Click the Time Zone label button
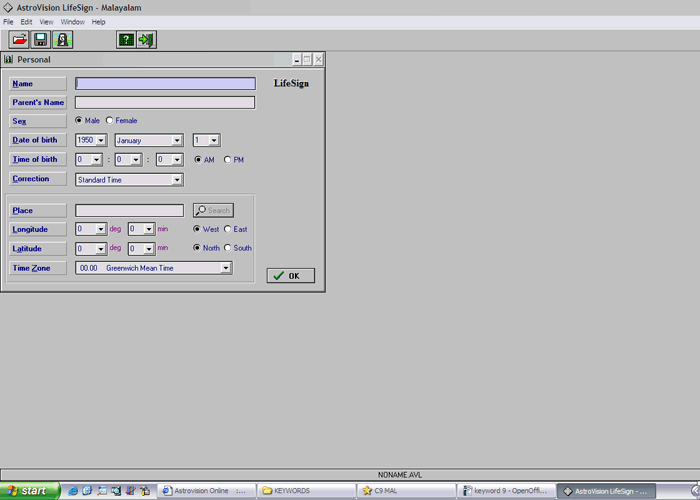This screenshot has height=500, width=700. [38, 268]
